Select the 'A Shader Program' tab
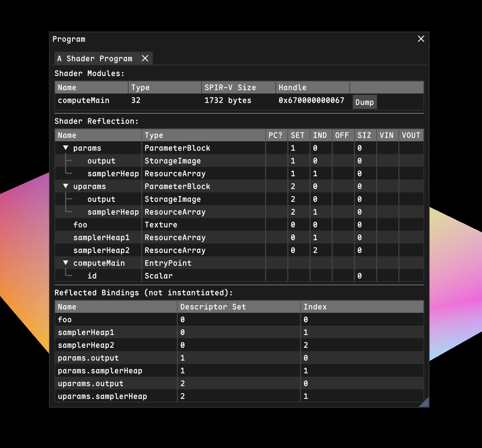The height and width of the screenshot is (448, 482). click(95, 58)
